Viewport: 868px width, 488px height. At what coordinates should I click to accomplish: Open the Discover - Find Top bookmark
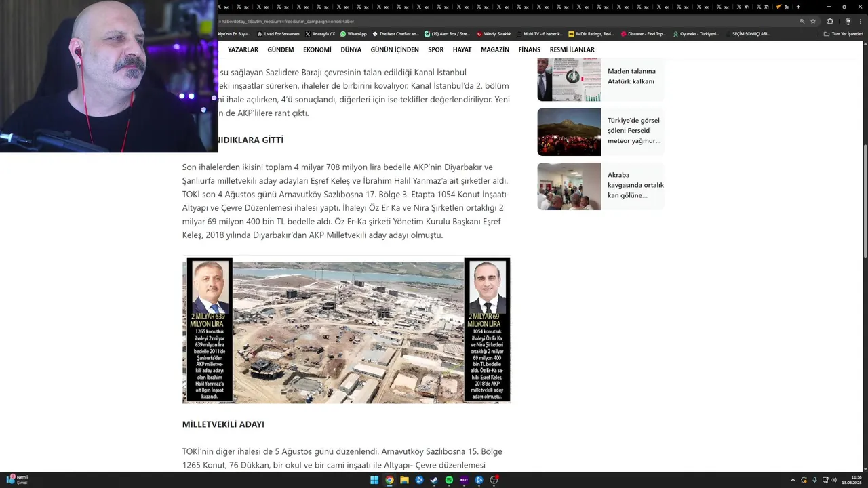point(643,33)
